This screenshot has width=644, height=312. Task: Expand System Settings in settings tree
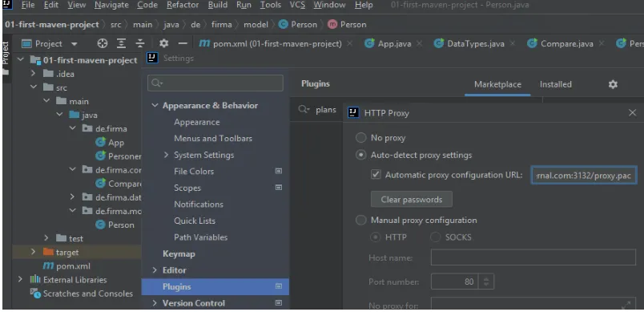click(166, 155)
